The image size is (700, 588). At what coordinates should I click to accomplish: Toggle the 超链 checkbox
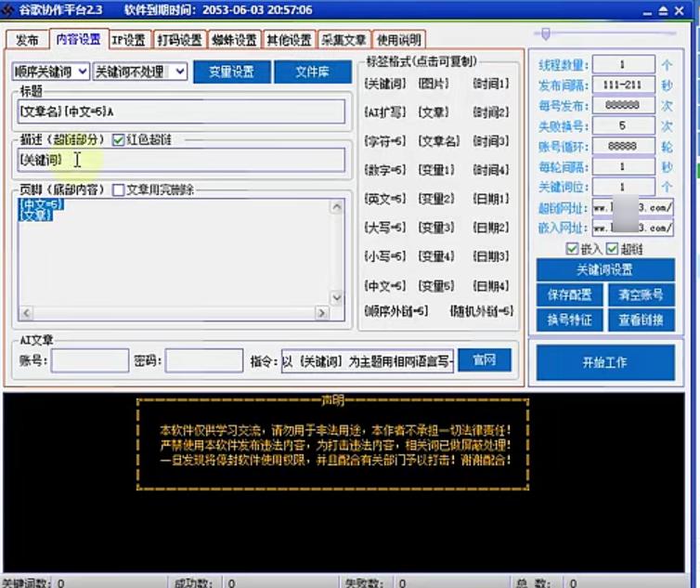click(612, 248)
